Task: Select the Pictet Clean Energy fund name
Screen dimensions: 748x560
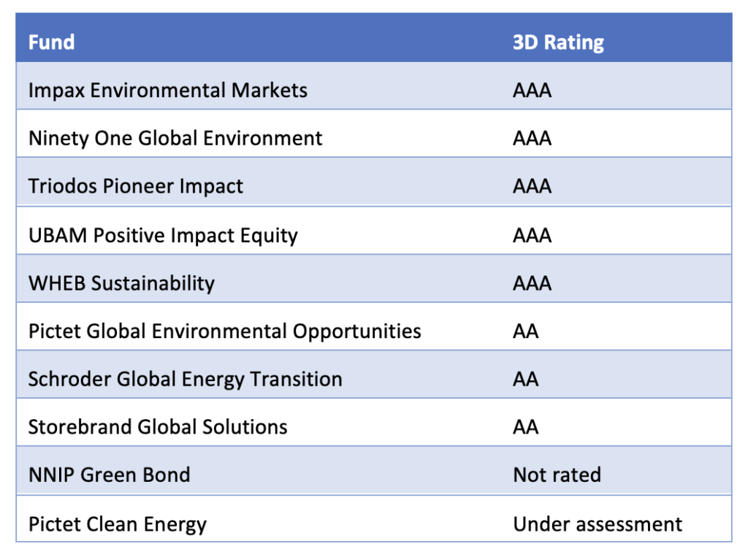Action: click(x=118, y=523)
